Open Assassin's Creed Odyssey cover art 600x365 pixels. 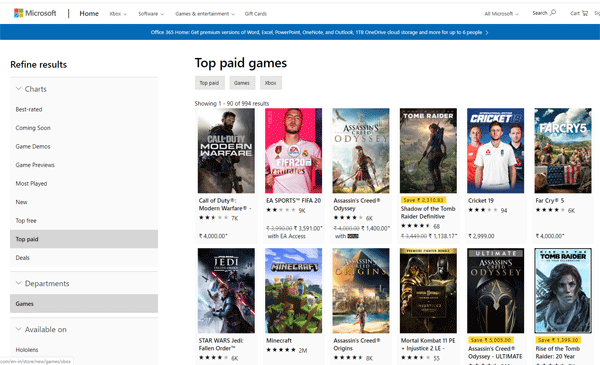tap(361, 150)
